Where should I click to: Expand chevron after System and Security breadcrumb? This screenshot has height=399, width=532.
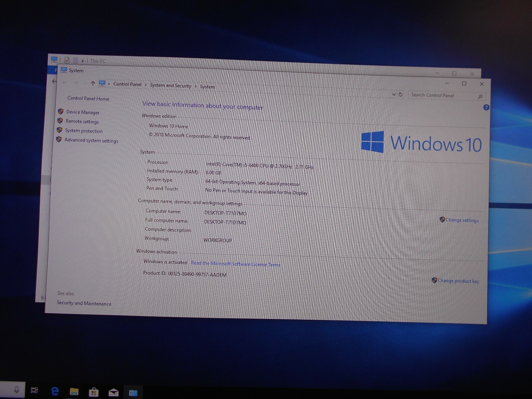(196, 86)
